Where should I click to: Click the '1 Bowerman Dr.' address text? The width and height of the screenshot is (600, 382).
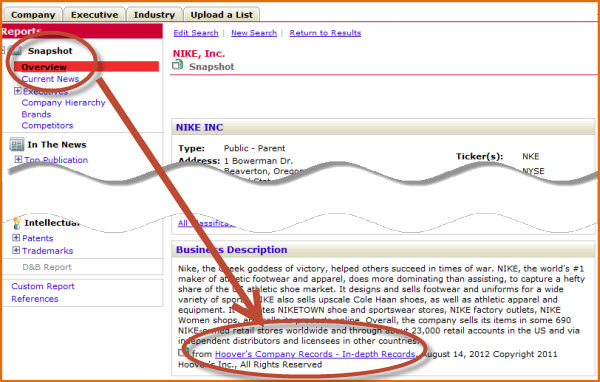[x=259, y=161]
